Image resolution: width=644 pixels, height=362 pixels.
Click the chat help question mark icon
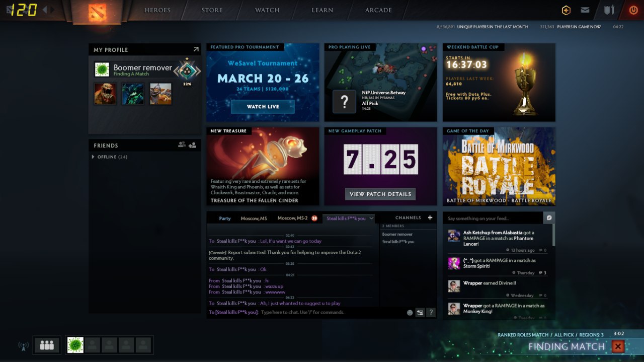(431, 313)
